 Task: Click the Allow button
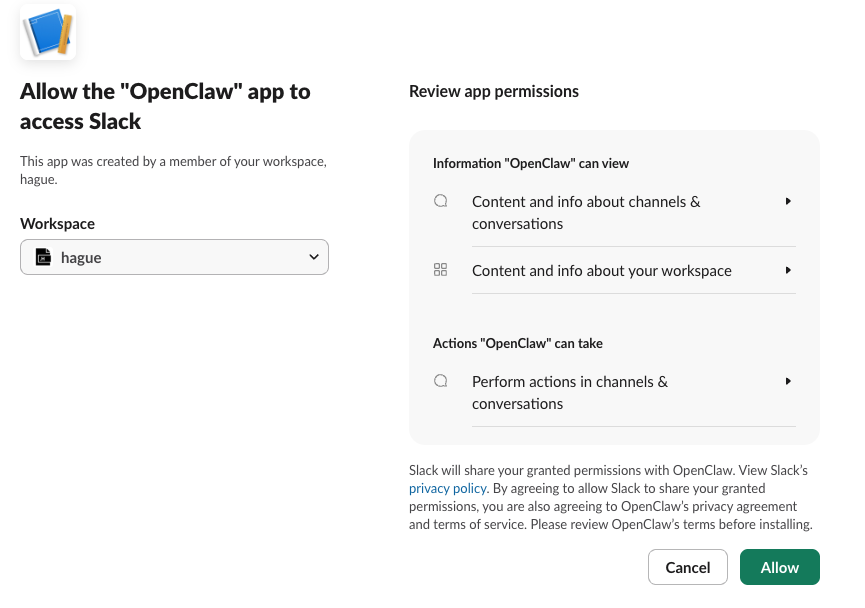tap(779, 567)
